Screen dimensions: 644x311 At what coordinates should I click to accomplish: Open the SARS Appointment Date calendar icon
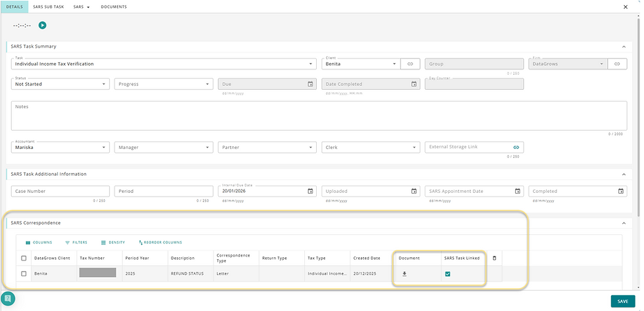coord(518,191)
